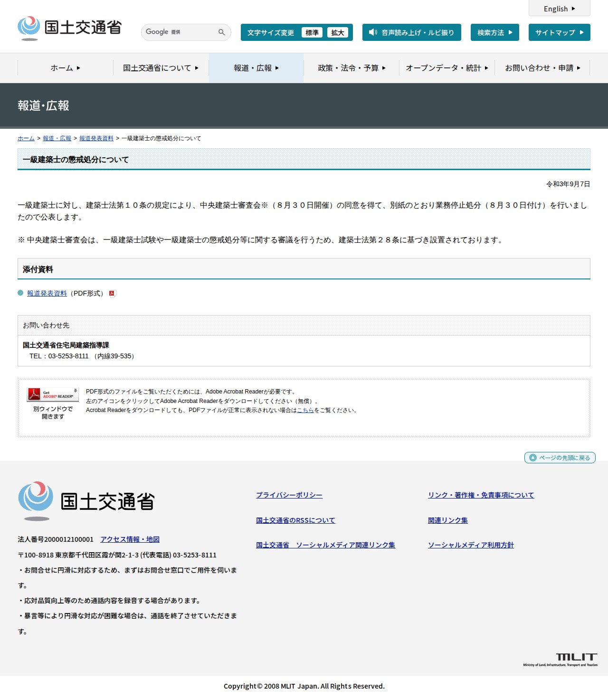Open サイトマップ button
The width and height of the screenshot is (608, 700).
pos(560,32)
